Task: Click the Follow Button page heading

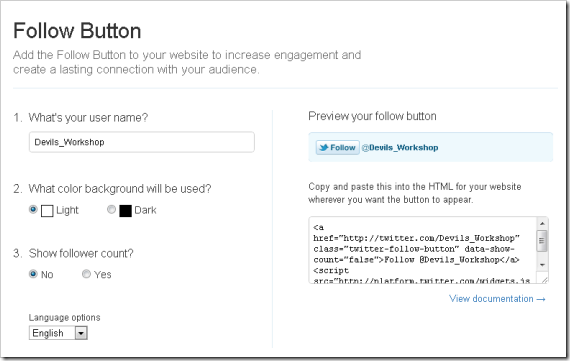Action: point(77,31)
